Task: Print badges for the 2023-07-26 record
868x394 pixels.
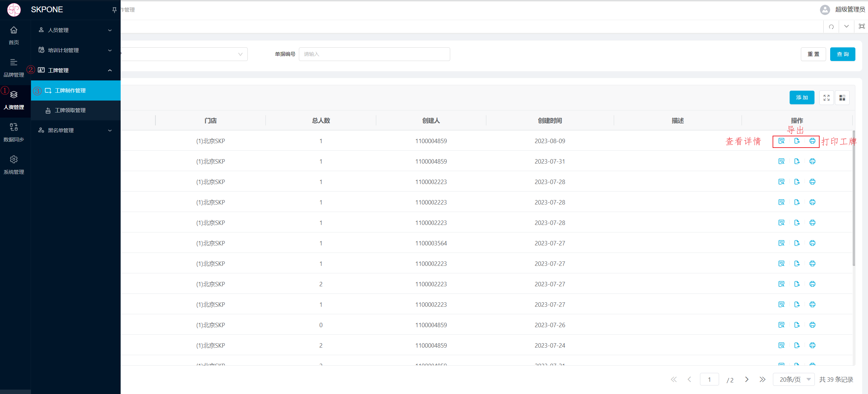Action: coord(812,325)
